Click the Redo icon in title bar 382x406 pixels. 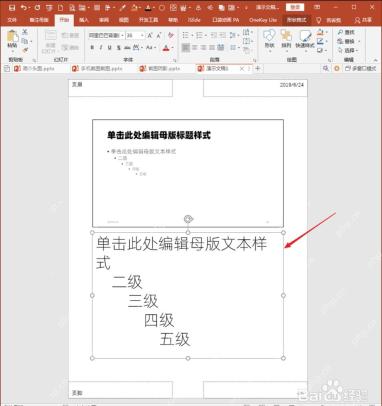38,7
